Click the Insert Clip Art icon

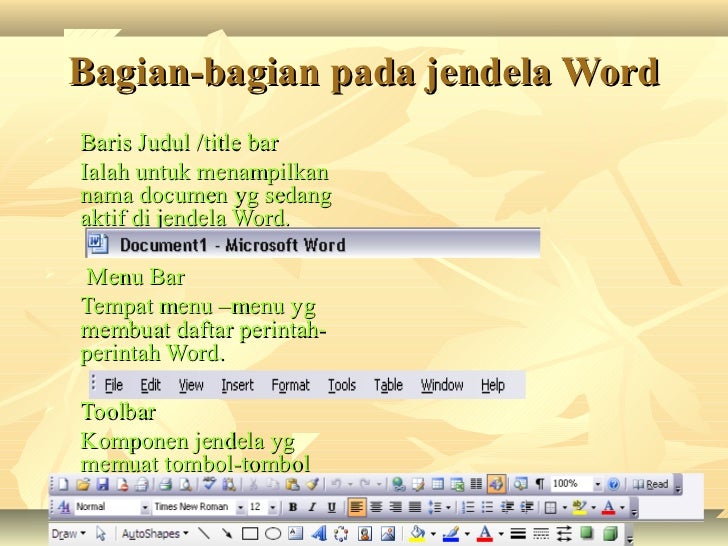click(x=364, y=533)
